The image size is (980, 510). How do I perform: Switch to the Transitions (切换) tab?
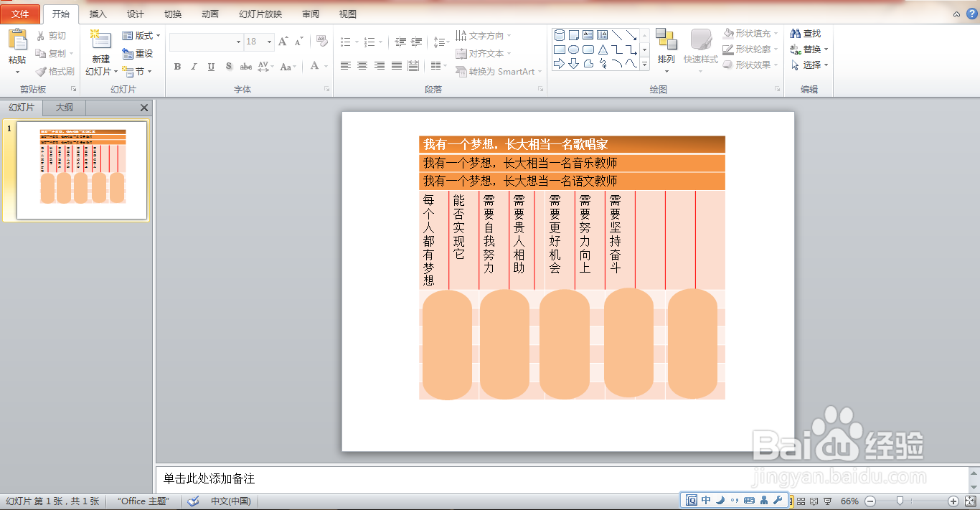pos(173,14)
